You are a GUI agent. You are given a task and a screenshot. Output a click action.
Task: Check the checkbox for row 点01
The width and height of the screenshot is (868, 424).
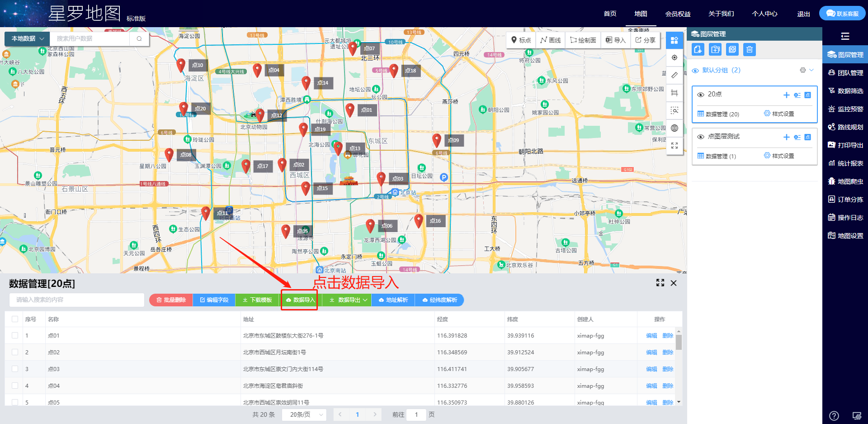click(x=15, y=335)
